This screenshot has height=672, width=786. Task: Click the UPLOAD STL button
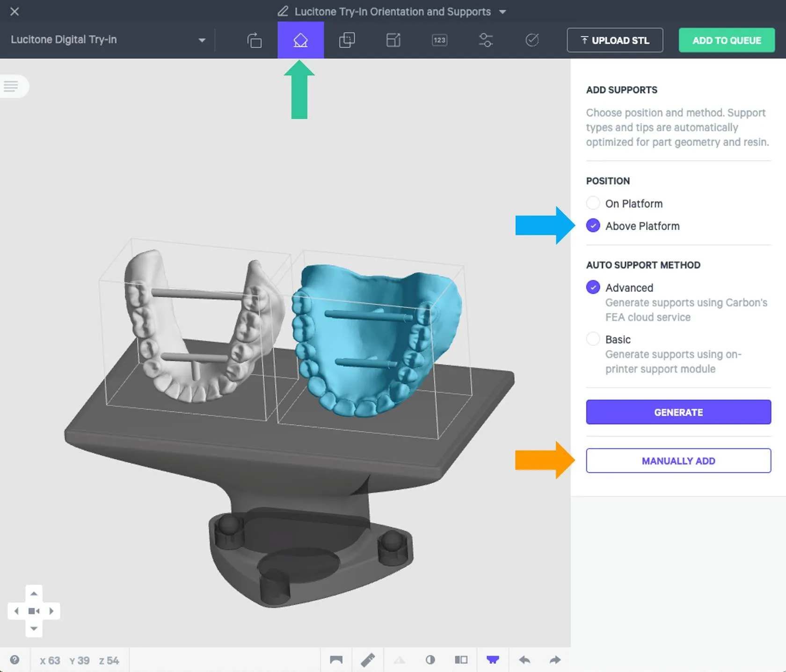[615, 40]
